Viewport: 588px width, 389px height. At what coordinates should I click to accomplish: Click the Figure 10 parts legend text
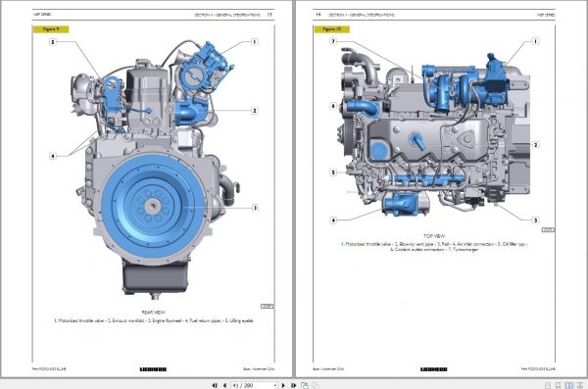click(x=434, y=247)
